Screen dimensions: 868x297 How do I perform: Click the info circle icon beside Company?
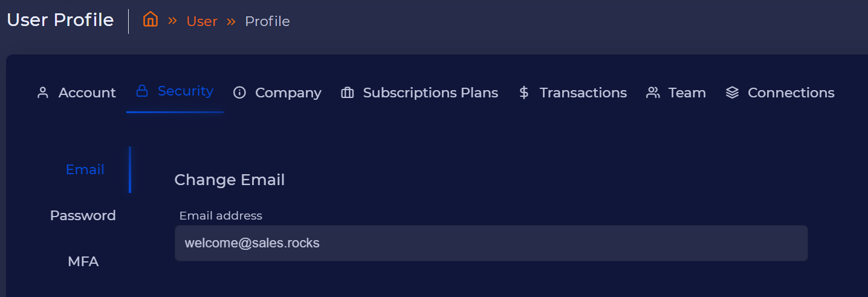point(239,93)
